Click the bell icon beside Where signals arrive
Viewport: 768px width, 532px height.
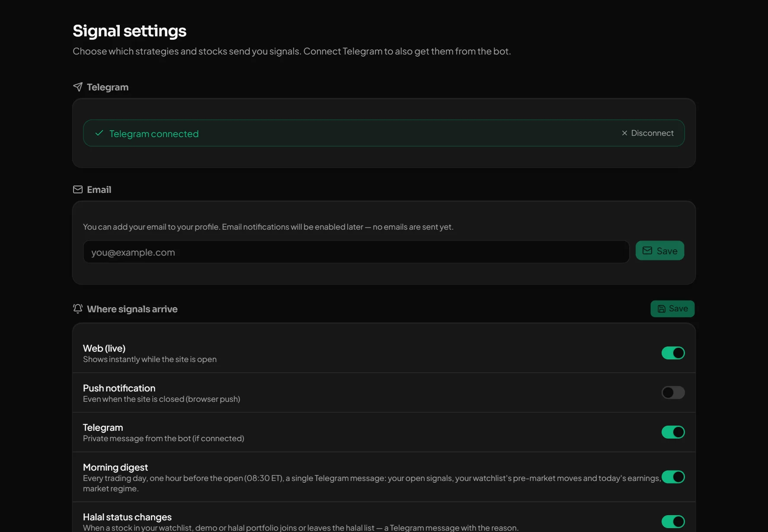pos(78,309)
